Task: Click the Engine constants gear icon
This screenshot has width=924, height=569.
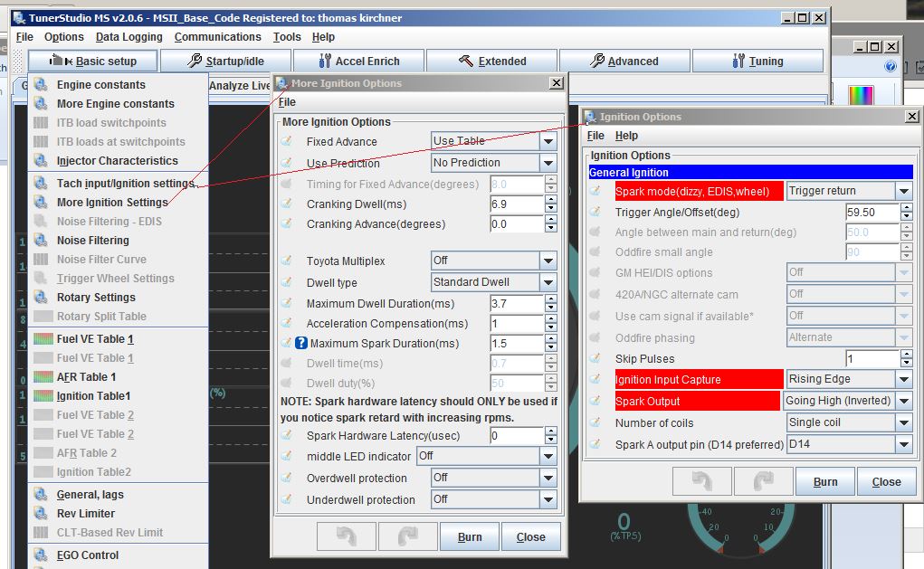Action: (x=41, y=84)
